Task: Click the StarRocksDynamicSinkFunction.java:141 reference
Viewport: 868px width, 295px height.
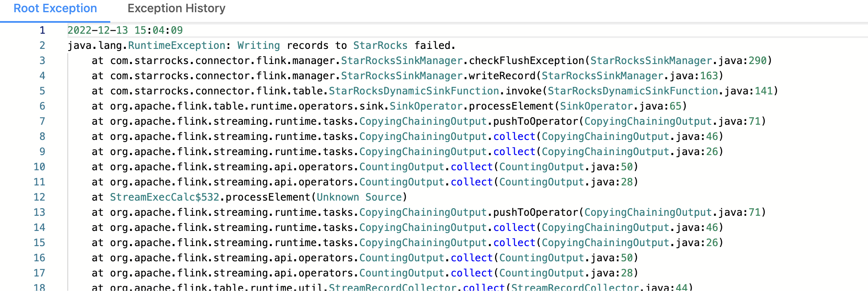Action: [x=660, y=91]
